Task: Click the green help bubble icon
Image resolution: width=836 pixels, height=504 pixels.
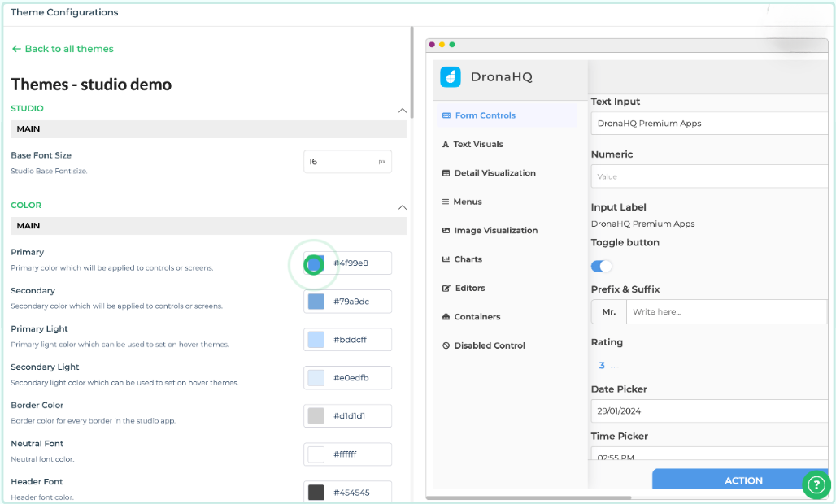Action: tap(816, 485)
